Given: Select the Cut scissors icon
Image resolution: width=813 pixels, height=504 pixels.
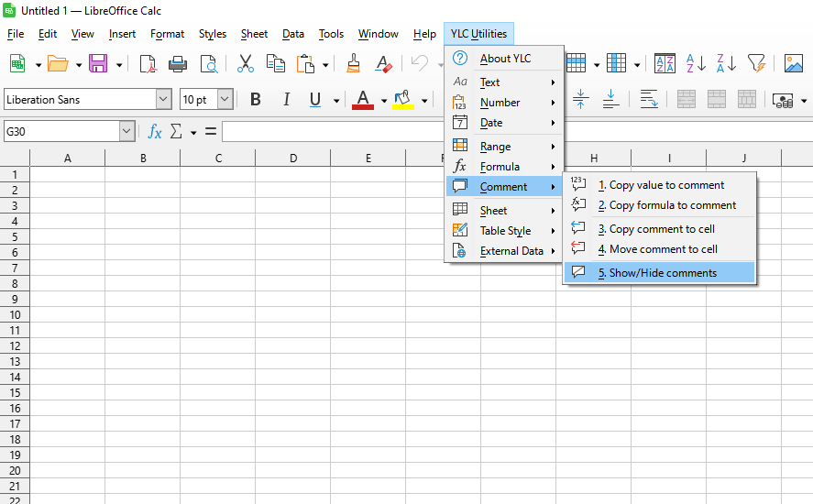Looking at the screenshot, I should 245,63.
